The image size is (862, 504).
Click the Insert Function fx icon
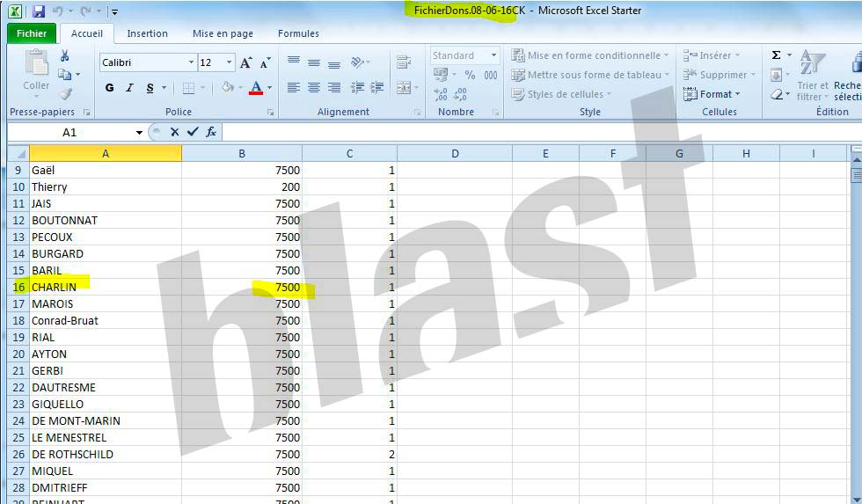click(x=211, y=132)
